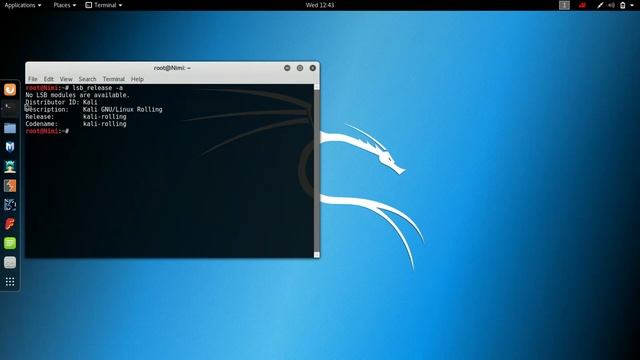Show all applications grid icon
Screen dimensions: 640x360
pyautogui.click(x=10, y=282)
